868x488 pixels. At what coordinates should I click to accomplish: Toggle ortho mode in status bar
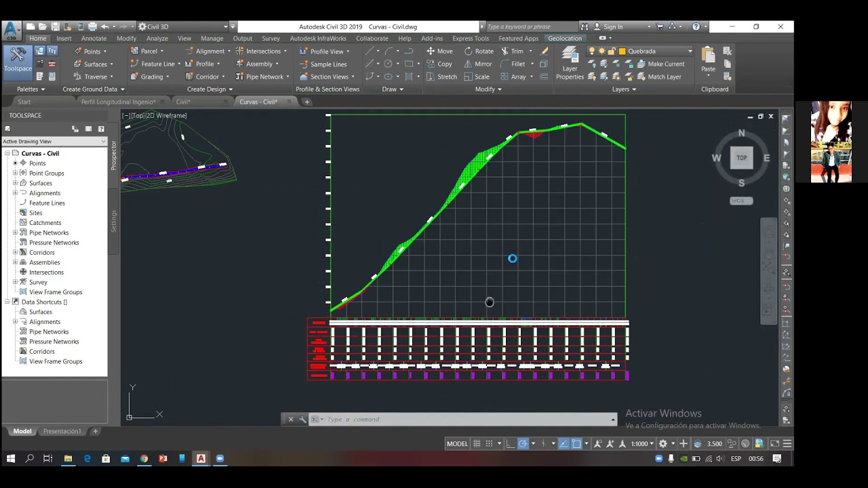pyautogui.click(x=511, y=444)
